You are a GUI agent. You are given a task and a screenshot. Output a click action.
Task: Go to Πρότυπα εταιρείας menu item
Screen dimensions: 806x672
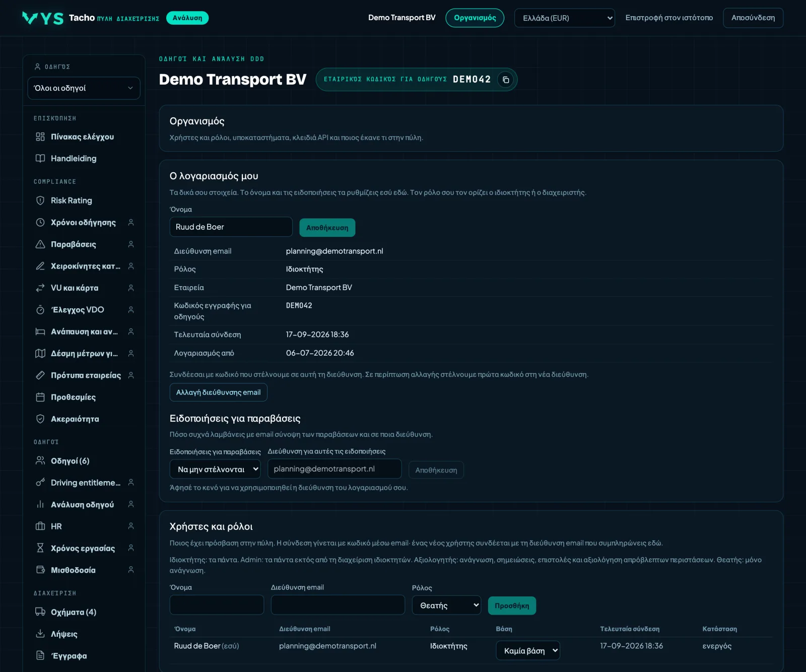click(x=85, y=375)
